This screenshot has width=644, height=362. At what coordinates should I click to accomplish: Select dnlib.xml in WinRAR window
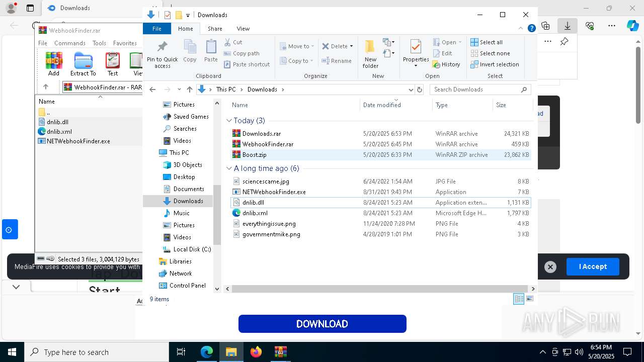pyautogui.click(x=59, y=132)
